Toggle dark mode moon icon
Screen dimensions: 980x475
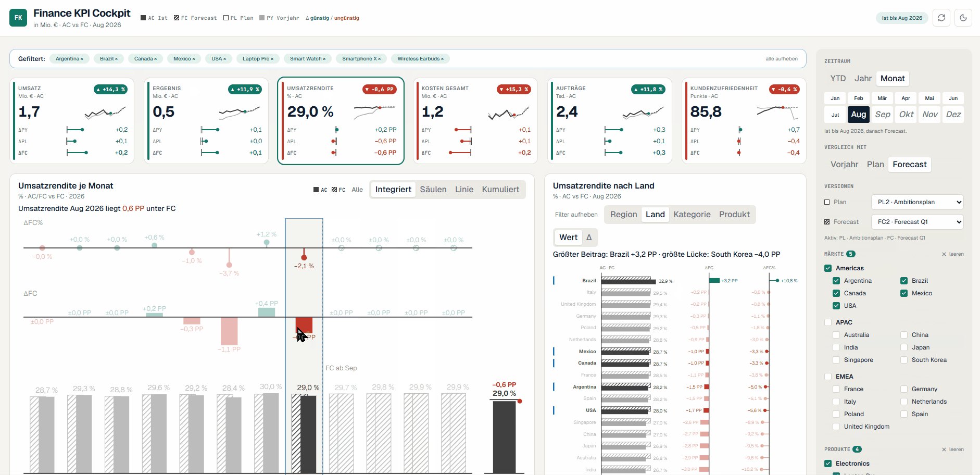pyautogui.click(x=963, y=18)
